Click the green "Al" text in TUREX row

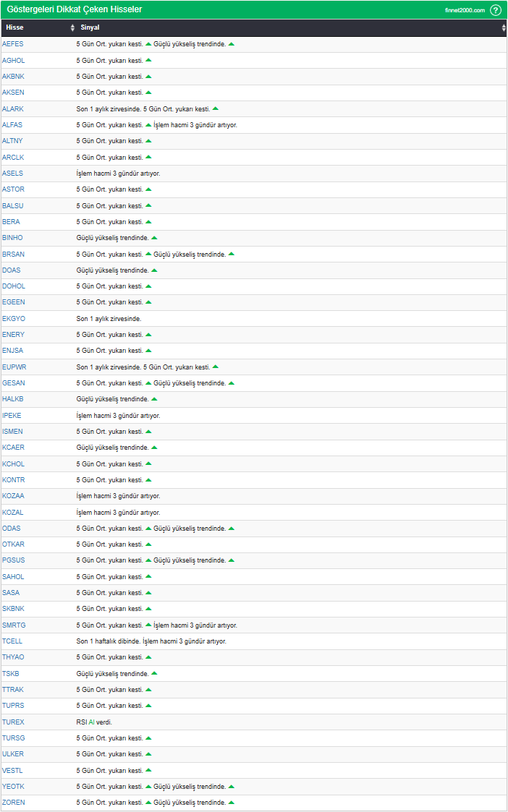pyautogui.click(x=92, y=722)
